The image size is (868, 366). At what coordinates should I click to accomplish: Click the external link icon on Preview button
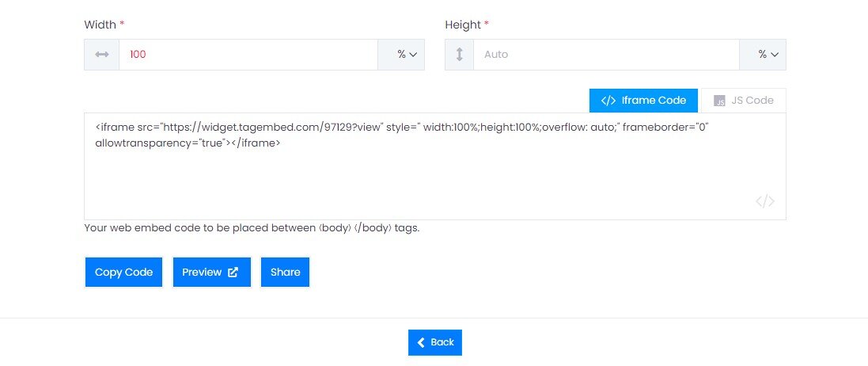click(233, 273)
